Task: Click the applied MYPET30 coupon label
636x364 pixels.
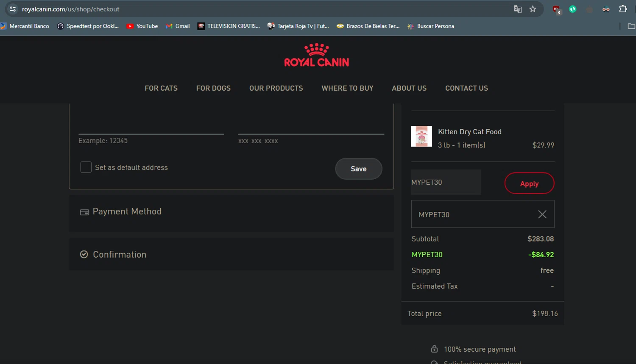Action: pos(434,215)
